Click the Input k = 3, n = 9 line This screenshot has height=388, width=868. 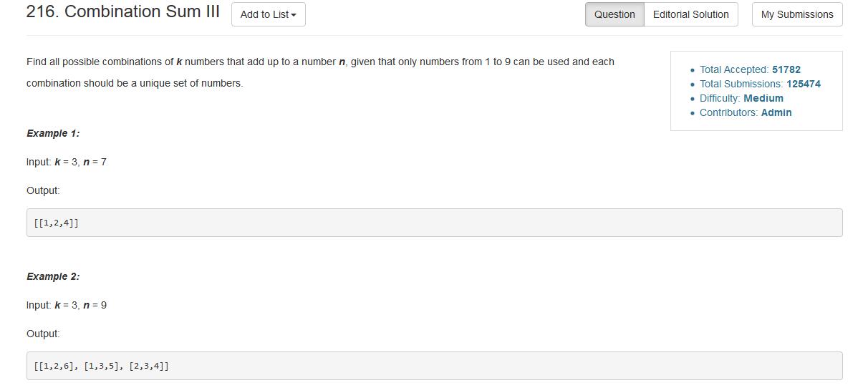[x=67, y=305]
